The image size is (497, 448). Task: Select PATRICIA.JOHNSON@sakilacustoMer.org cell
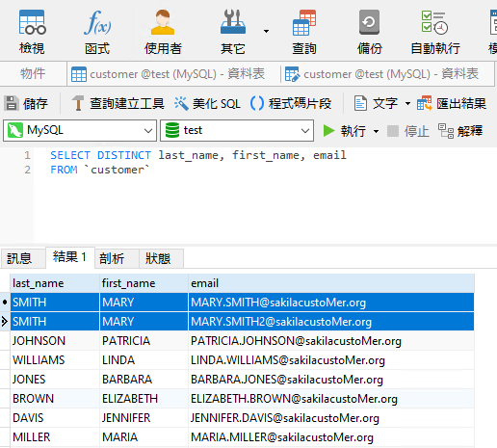click(x=331, y=341)
